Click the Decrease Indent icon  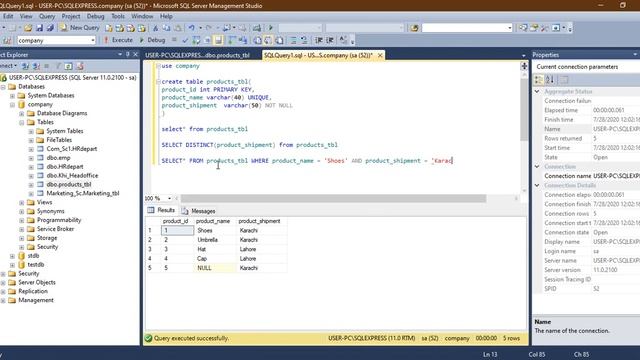319,40
